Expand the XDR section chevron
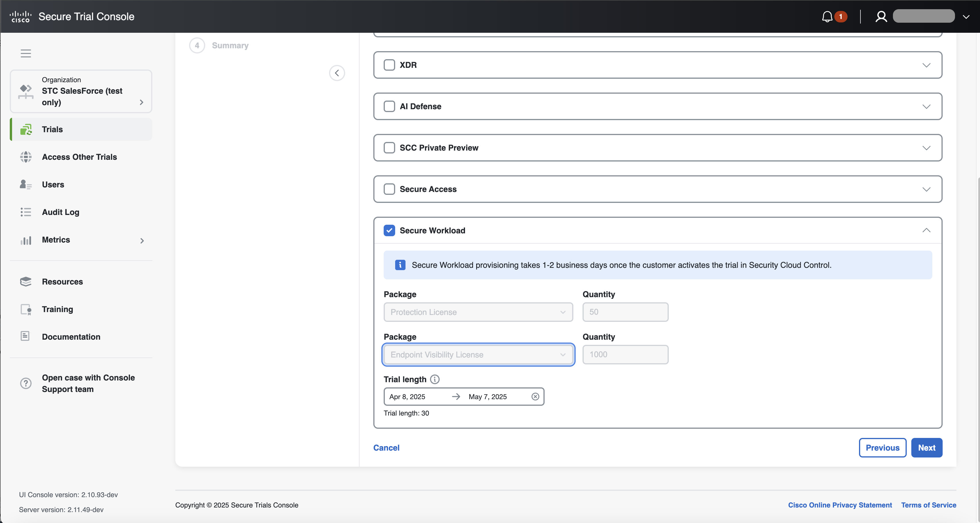 click(926, 65)
